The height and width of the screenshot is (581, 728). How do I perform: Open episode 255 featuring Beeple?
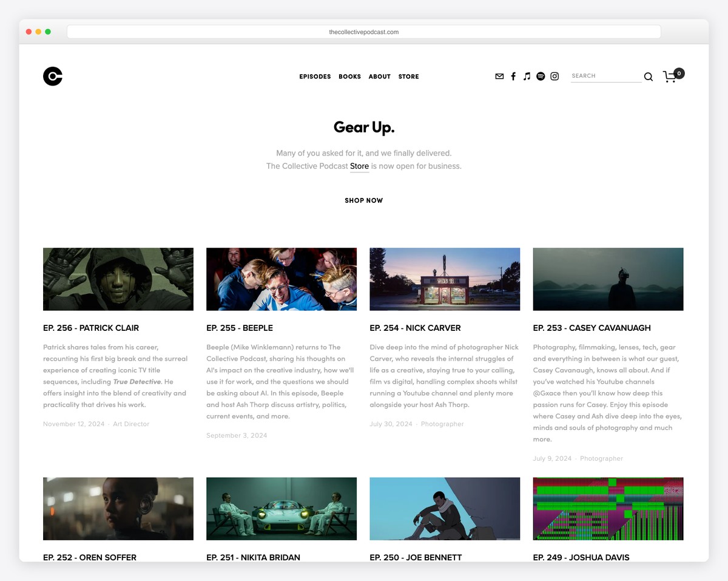coord(239,328)
